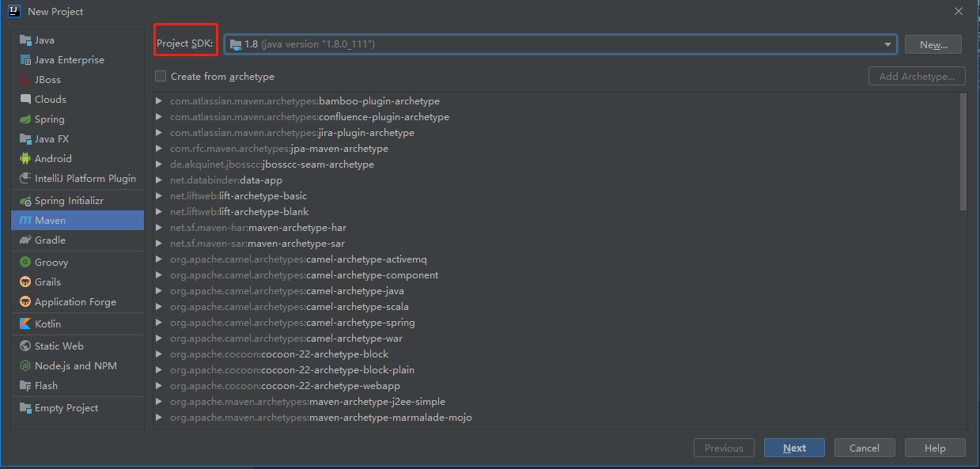
Task: Expand bamboo-plugin-archetype tree node
Action: pyautogui.click(x=159, y=101)
